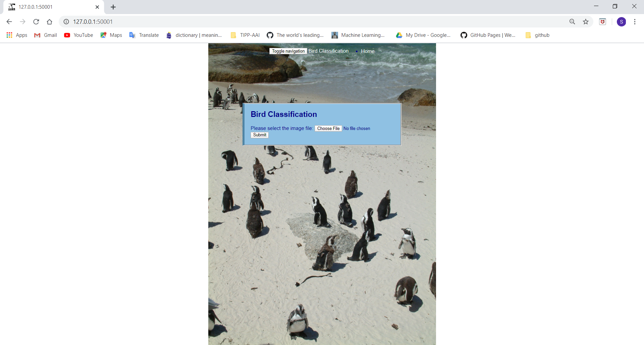The height and width of the screenshot is (345, 644).
Task: Select the 127.0.0.1:50001 tab
Action: 54,7
